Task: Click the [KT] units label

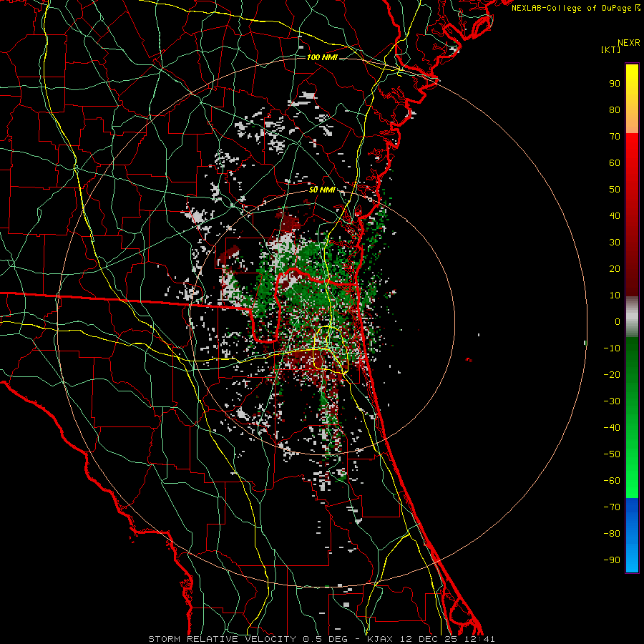Action: point(611,49)
